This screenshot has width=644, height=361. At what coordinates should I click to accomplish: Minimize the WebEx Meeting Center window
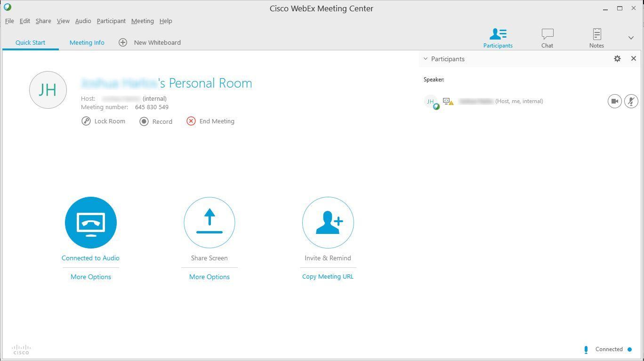click(x=606, y=8)
